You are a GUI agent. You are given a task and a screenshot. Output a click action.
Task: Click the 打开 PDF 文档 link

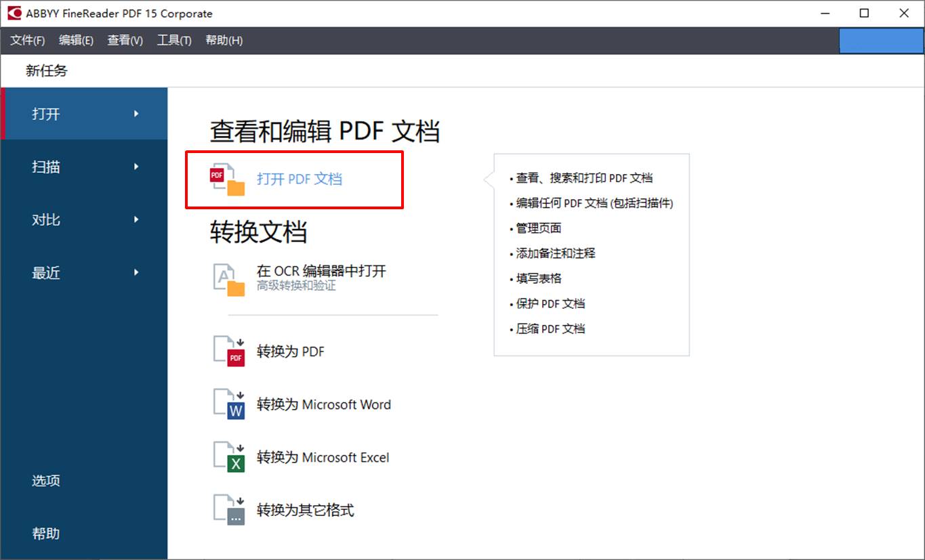point(300,179)
